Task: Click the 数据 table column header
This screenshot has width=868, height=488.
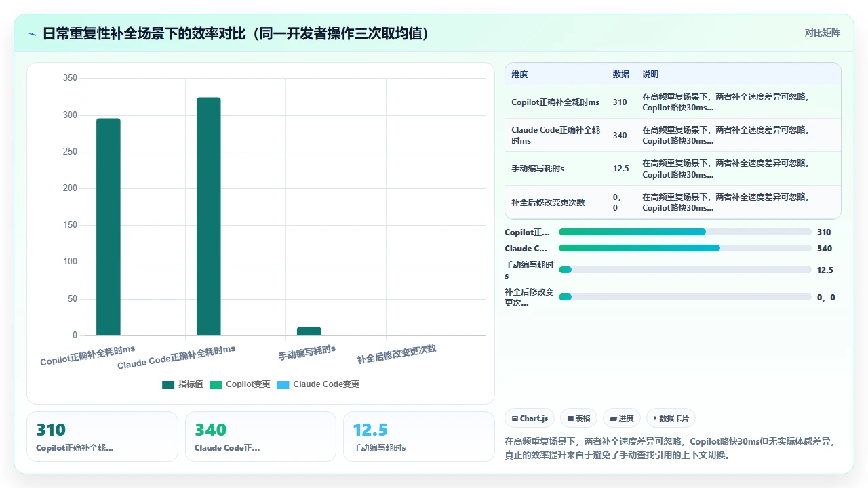Action: (x=620, y=74)
